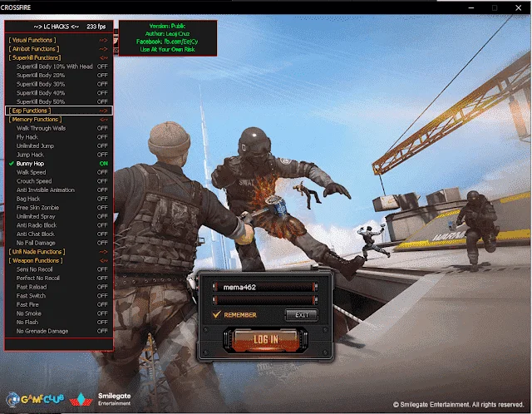Click the GameClub logo
532x414 pixels.
[x=35, y=399]
